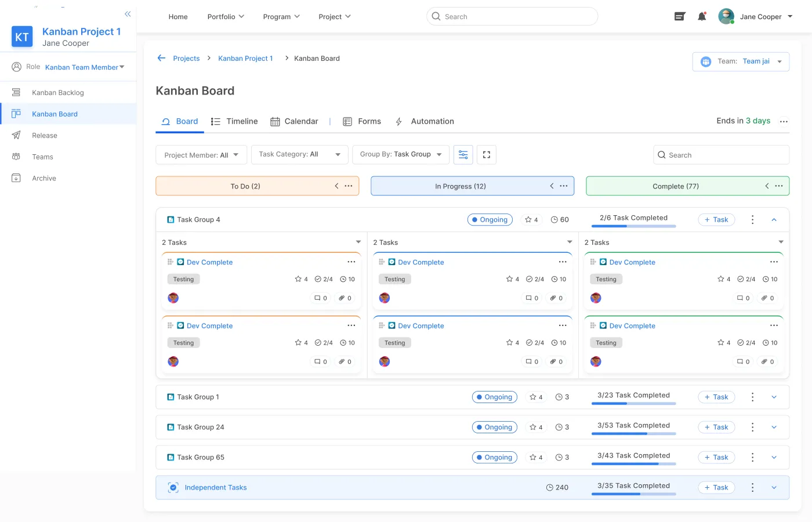Open the Automation tab

pyautogui.click(x=425, y=121)
